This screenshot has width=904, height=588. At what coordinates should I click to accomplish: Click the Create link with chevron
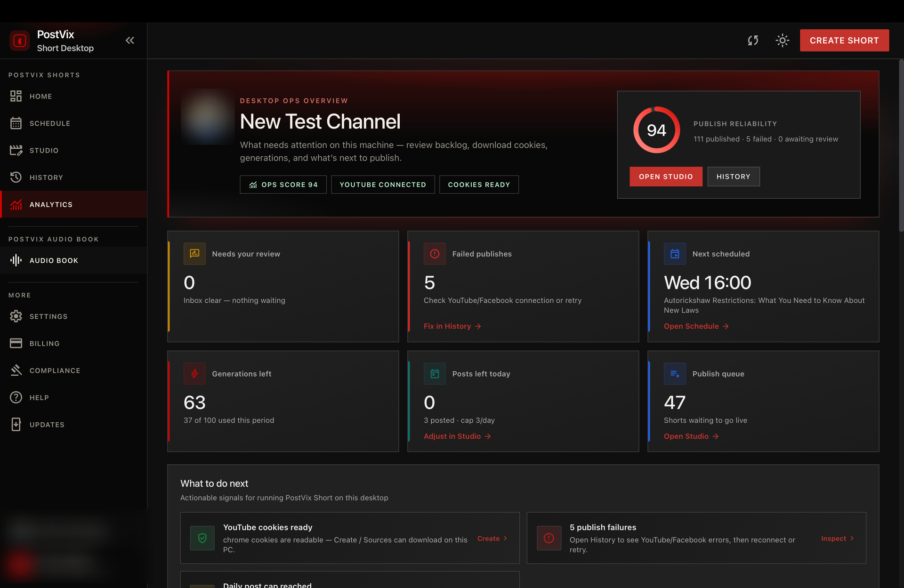pyautogui.click(x=492, y=538)
